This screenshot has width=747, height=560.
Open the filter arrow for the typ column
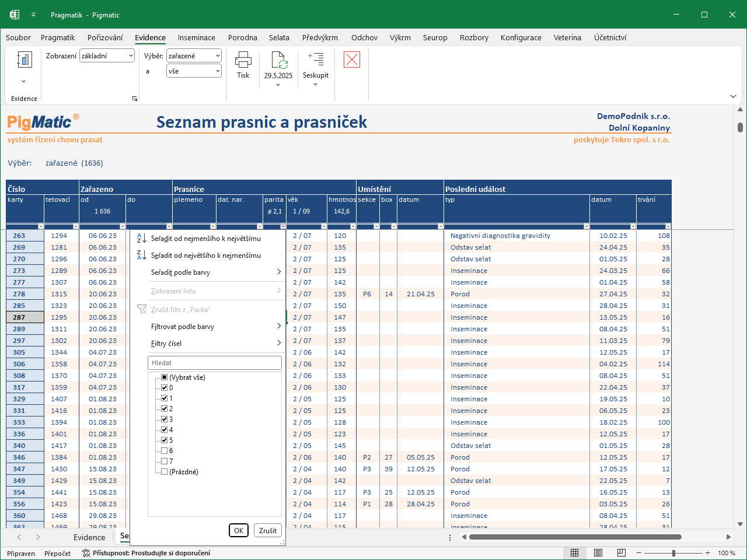pos(587,226)
